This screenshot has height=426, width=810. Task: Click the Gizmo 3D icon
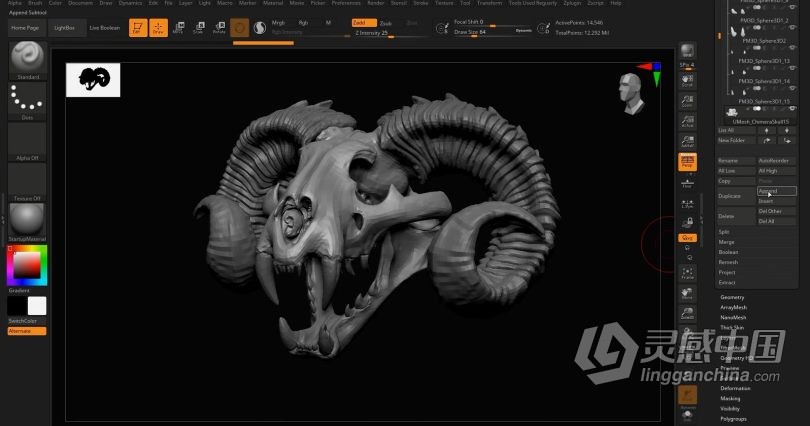coord(239,27)
